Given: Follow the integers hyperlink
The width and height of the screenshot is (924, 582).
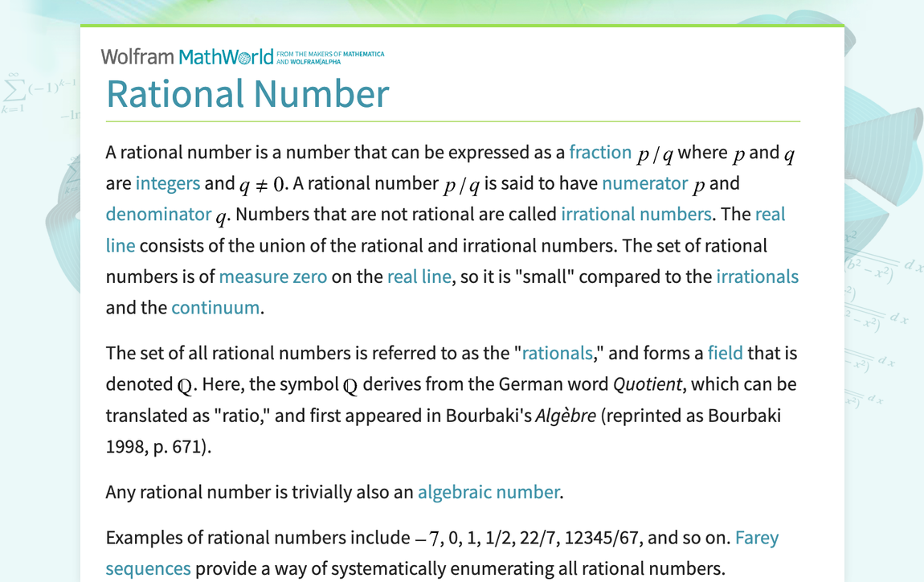Looking at the screenshot, I should point(168,182).
